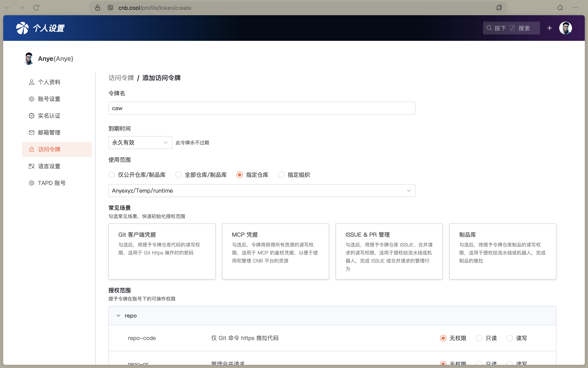Click the repo-code row label
The image size is (588, 368).
[x=142, y=338]
